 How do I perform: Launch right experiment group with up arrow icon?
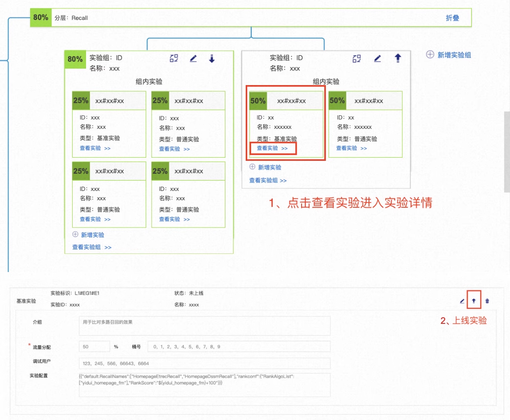tap(398, 58)
